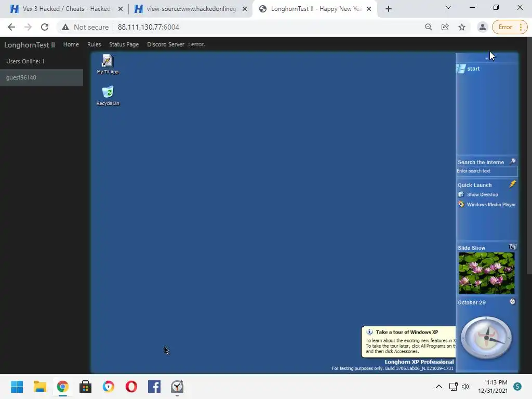Click the volume speaker tray icon
The height and width of the screenshot is (399, 532).
coord(465,387)
